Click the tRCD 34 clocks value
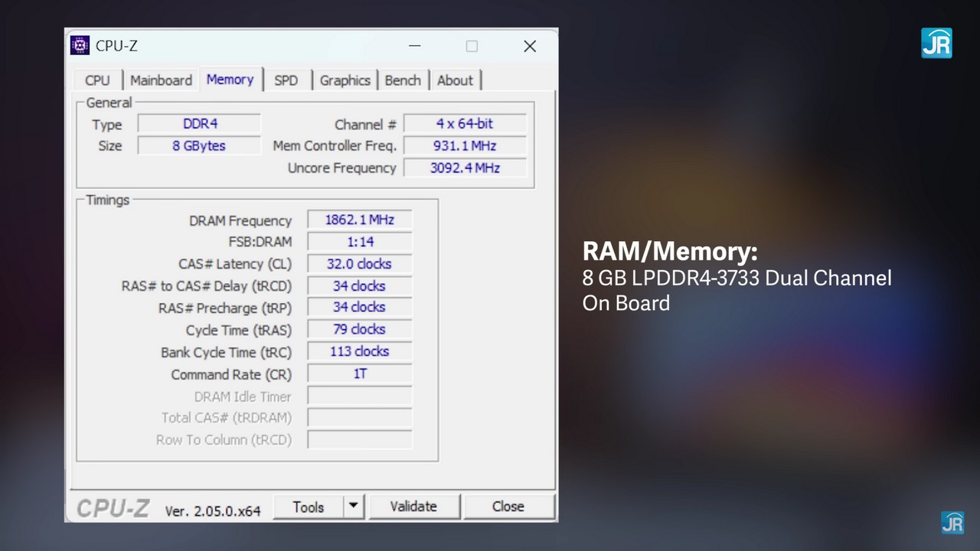The image size is (980, 551). point(360,286)
